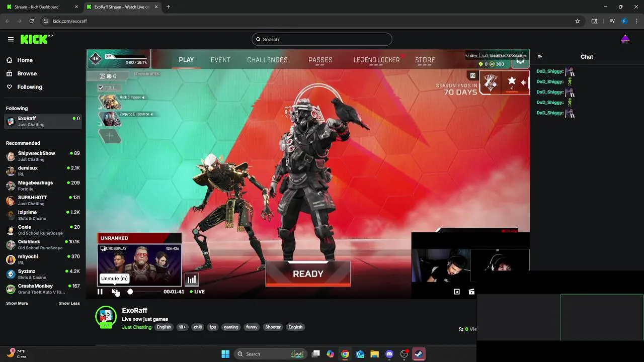
Task: Click the taskbar Search box
Action: [x=271, y=354]
